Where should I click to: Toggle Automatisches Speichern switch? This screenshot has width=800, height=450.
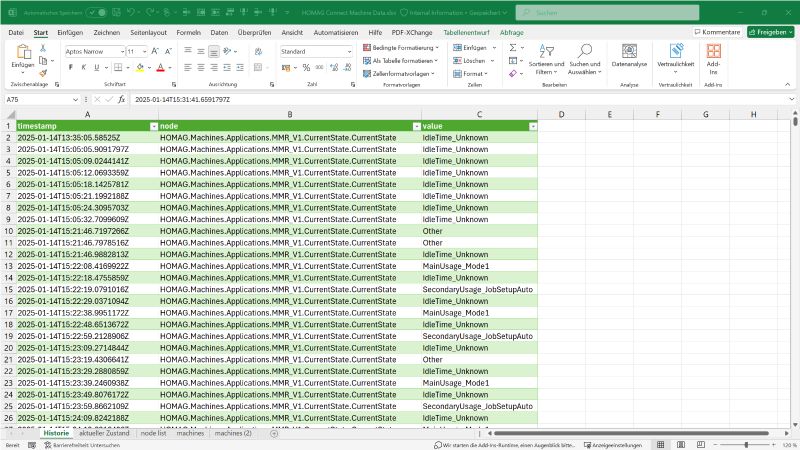tap(96, 12)
